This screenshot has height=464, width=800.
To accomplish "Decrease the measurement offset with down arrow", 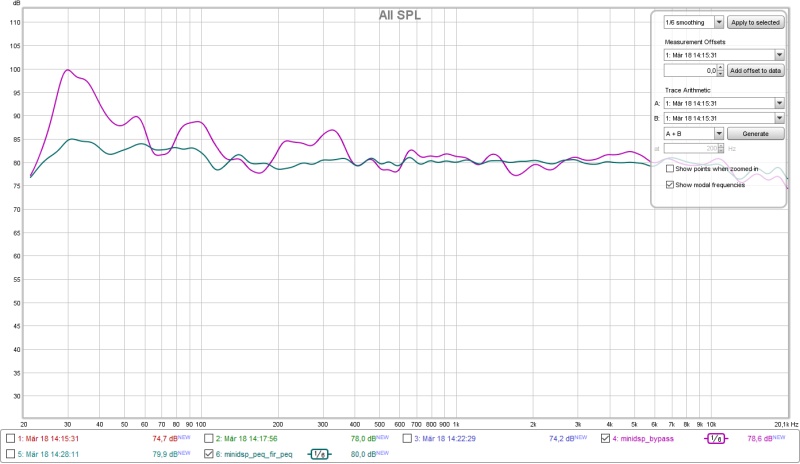I will point(720,74).
